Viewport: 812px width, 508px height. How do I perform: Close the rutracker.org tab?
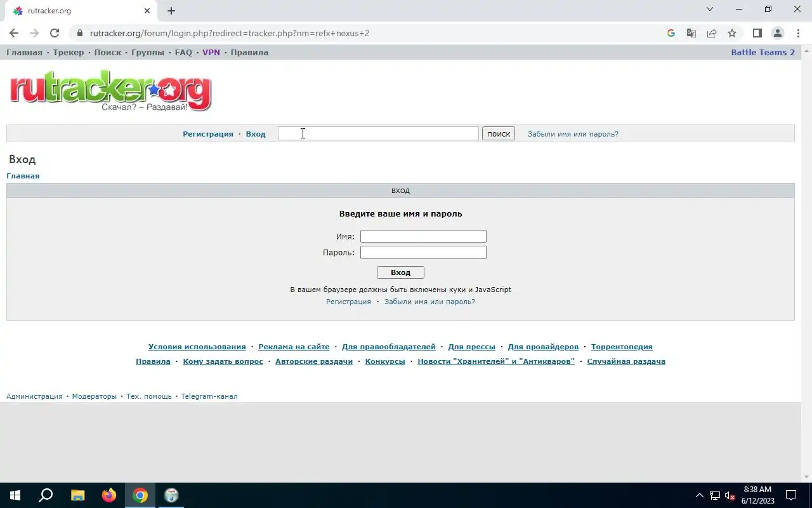click(x=147, y=11)
